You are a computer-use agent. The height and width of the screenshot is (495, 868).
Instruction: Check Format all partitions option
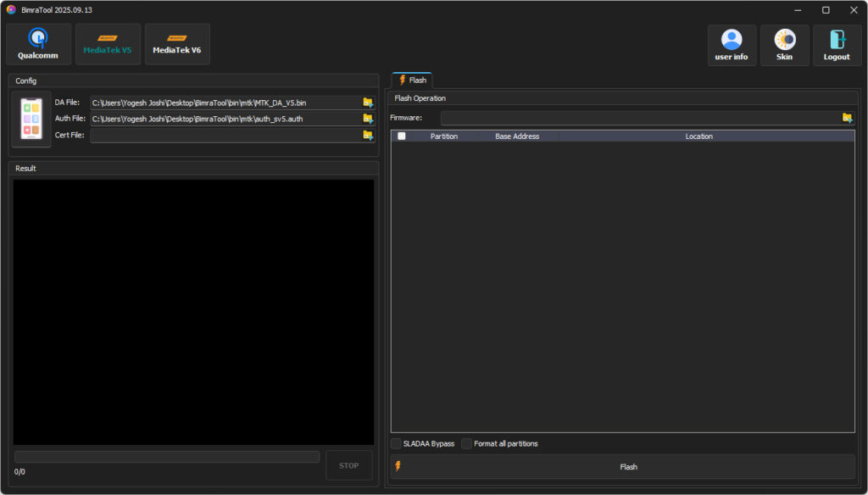point(467,443)
